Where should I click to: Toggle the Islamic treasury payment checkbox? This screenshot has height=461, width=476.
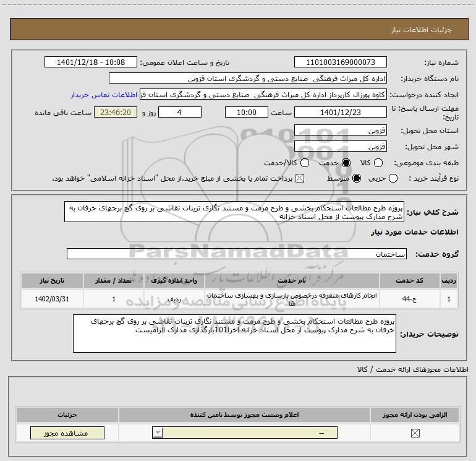[300, 178]
